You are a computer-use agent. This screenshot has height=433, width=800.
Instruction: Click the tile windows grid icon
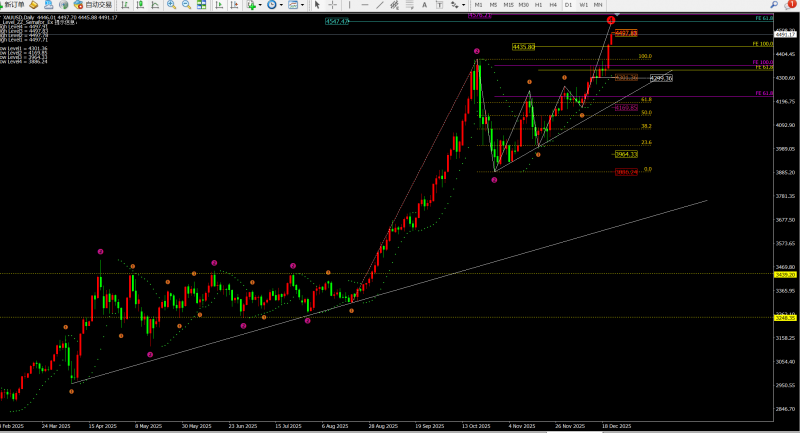[x=202, y=5]
